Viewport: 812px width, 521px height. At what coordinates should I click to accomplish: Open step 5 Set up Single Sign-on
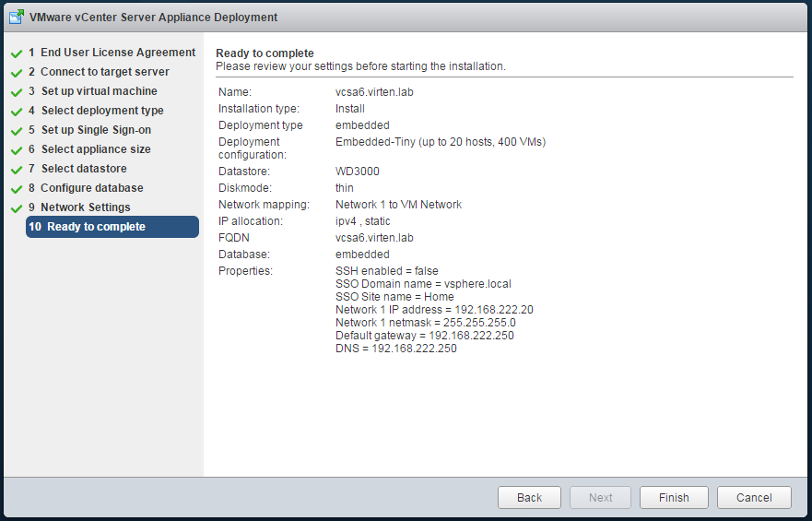pos(89,130)
